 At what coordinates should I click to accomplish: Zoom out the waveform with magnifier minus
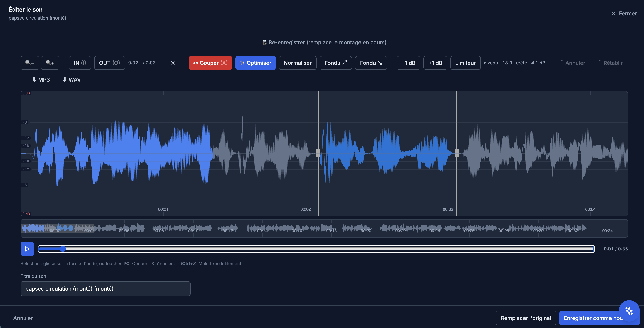(x=30, y=63)
